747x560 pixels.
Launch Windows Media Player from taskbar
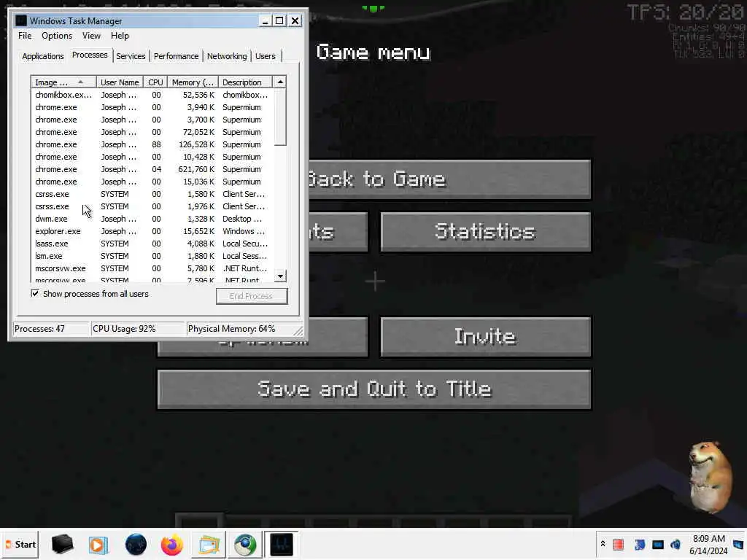98,544
